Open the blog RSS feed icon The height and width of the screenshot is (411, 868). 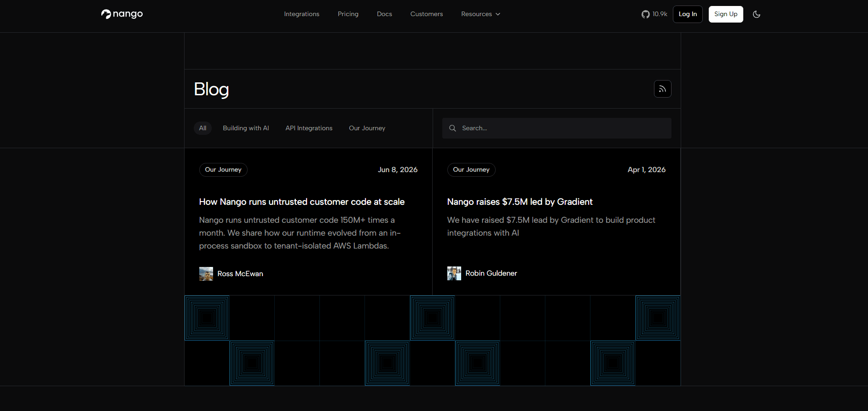tap(663, 89)
